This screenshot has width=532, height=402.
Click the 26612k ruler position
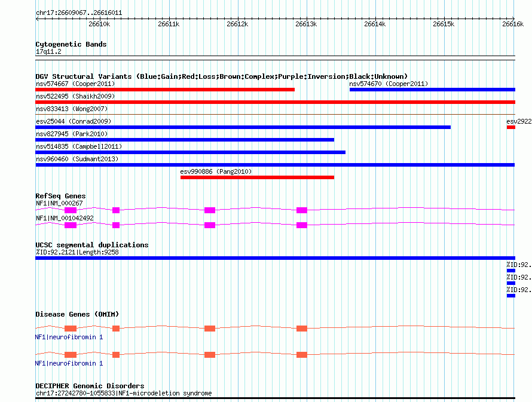click(x=237, y=24)
